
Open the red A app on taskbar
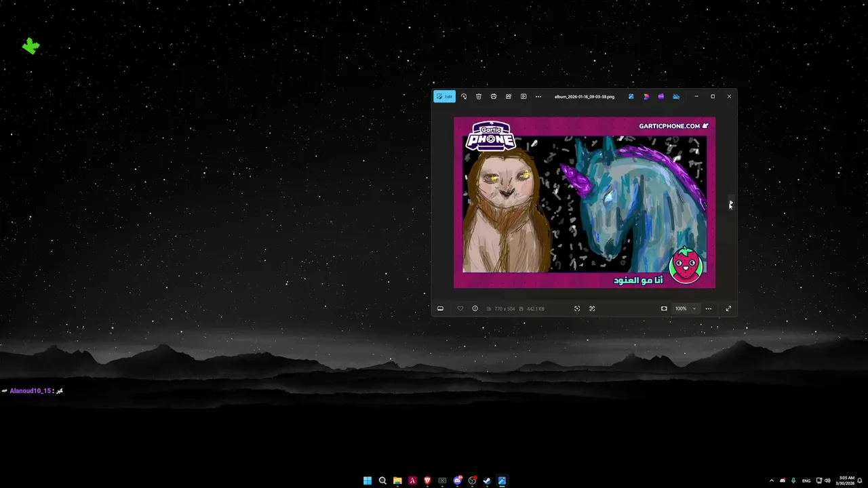pyautogui.click(x=412, y=481)
